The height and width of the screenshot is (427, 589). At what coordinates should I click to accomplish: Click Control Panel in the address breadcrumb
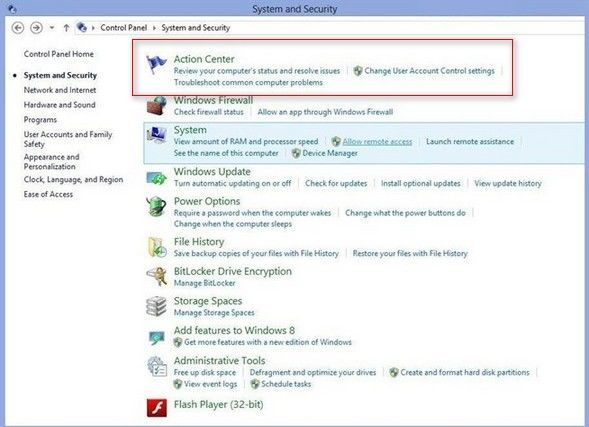[x=124, y=28]
